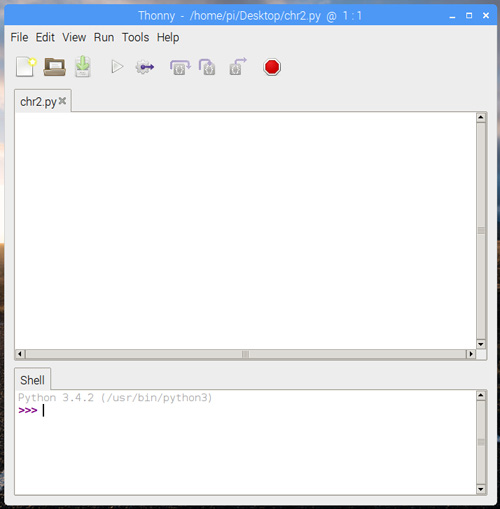
Task: Open the View menu
Action: tap(74, 37)
